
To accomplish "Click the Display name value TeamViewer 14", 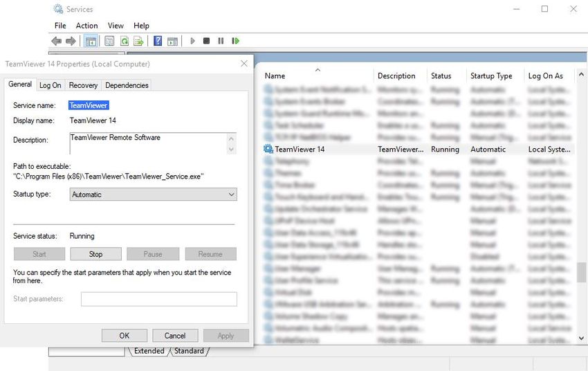I will tap(93, 120).
